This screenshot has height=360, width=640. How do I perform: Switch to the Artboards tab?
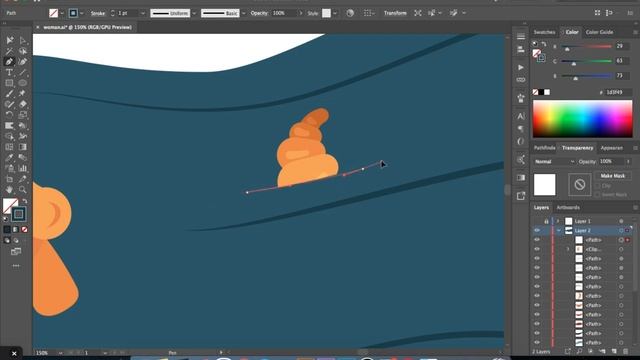click(568, 207)
